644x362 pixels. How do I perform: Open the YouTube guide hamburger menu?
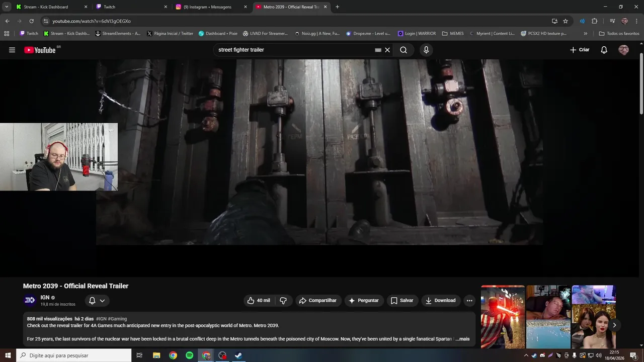point(12,50)
